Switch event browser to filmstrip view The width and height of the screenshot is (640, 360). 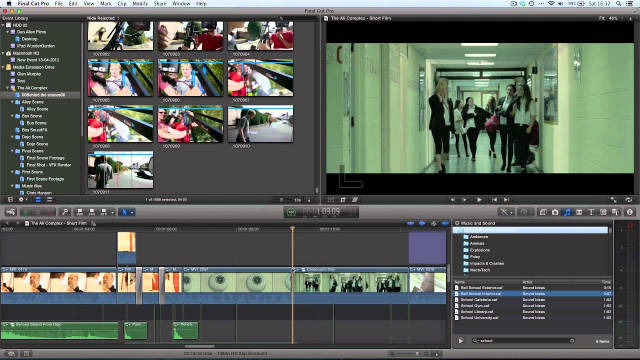tap(38, 200)
